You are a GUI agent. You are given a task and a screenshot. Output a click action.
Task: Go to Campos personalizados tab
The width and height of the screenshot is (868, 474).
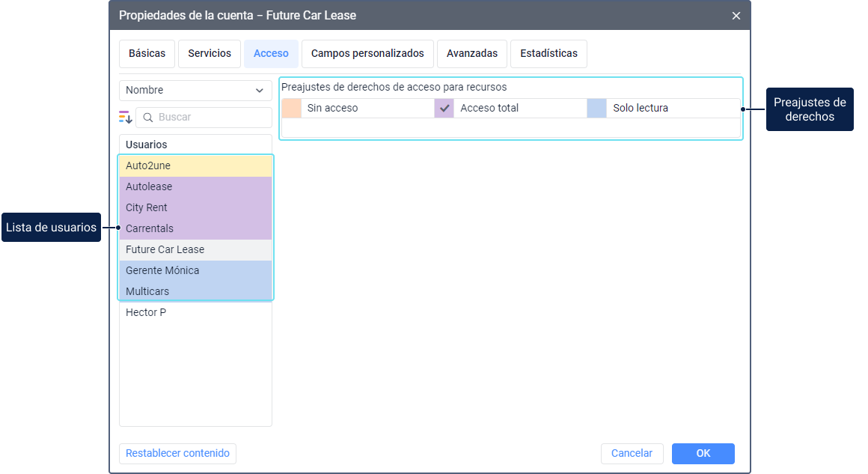click(367, 54)
